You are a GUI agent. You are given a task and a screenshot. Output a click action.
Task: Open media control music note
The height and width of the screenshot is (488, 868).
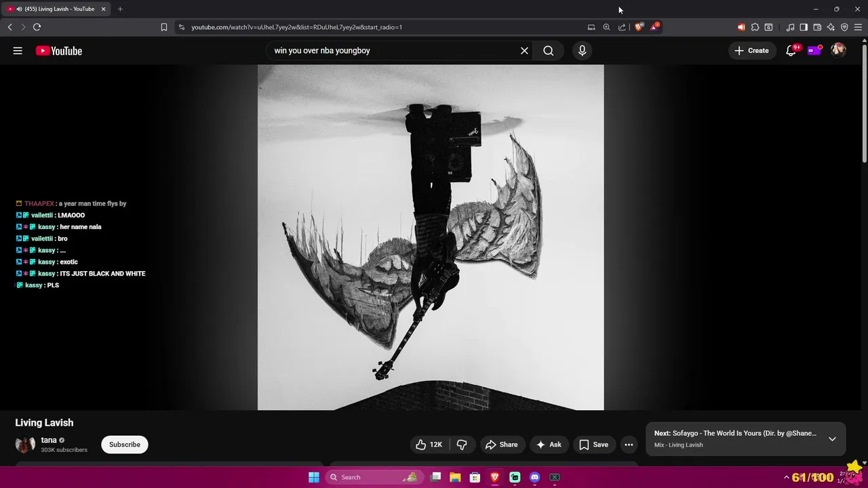click(x=790, y=27)
